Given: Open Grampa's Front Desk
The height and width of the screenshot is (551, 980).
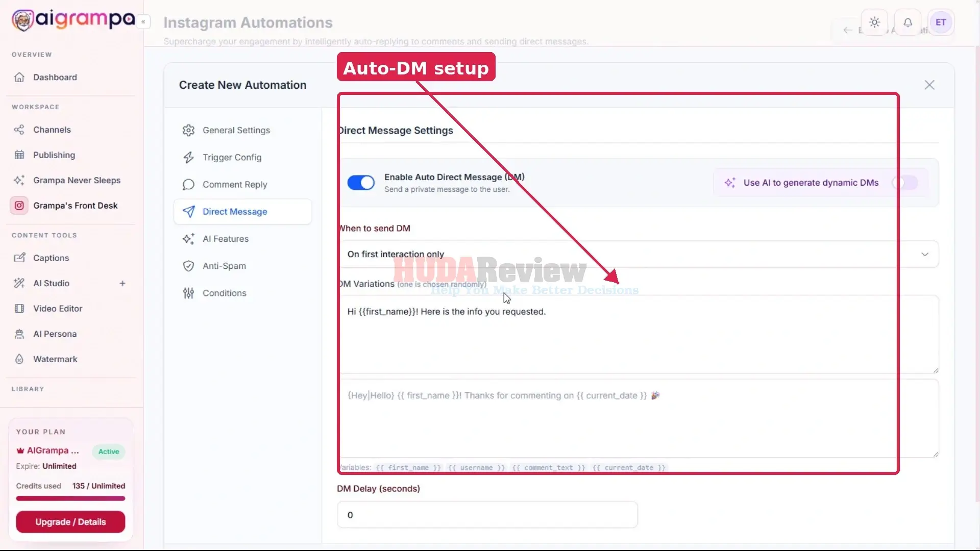Looking at the screenshot, I should (x=76, y=206).
